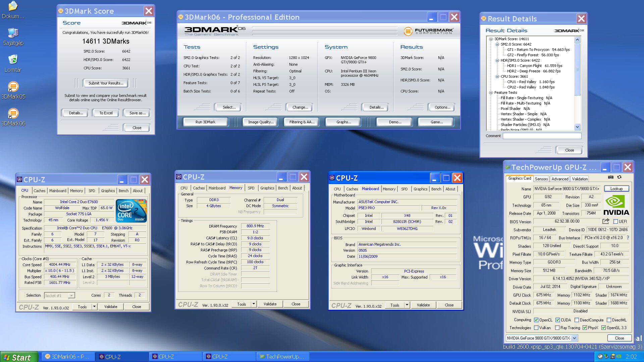Image resolution: width=644 pixels, height=362 pixels.
Task: Click the Intel Core 2 Duo logo in CPU-Z
Action: 131,211
